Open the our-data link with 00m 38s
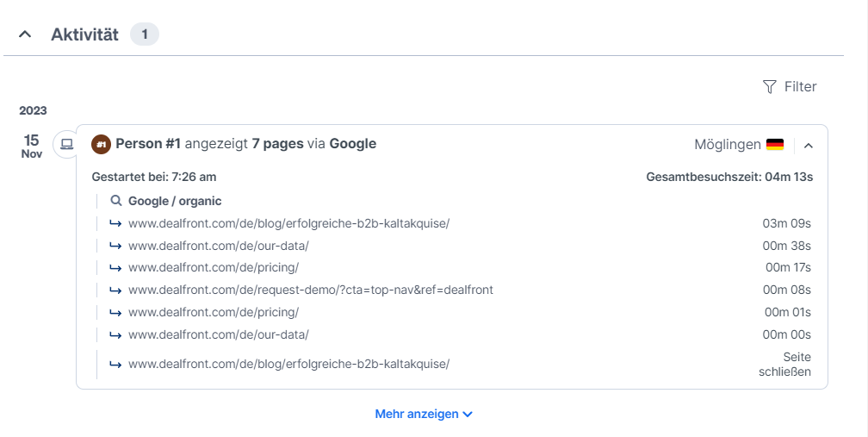The height and width of the screenshot is (437, 868). coord(219,246)
